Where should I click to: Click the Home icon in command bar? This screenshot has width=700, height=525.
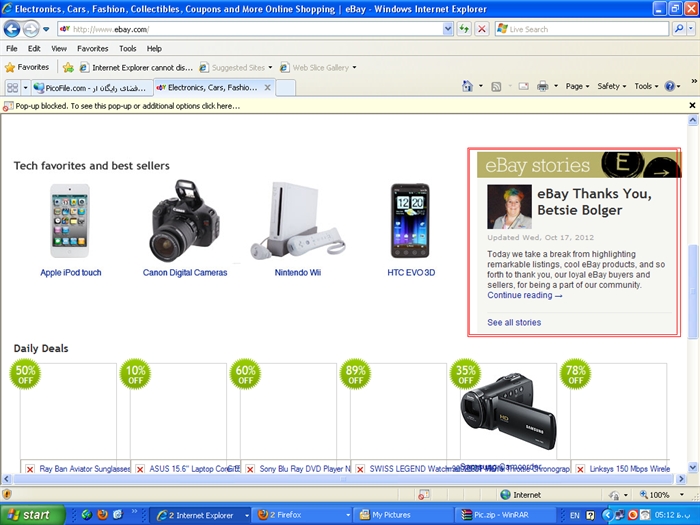[467, 86]
